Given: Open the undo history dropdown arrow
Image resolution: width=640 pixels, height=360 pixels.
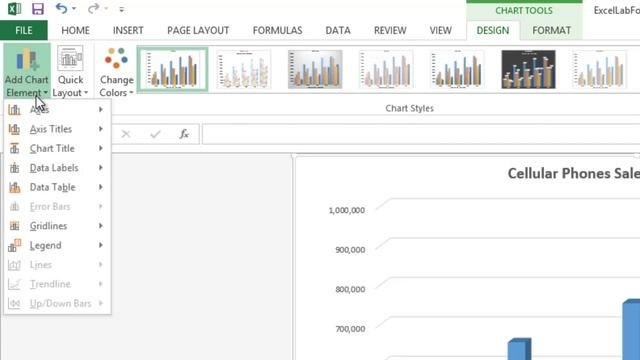Looking at the screenshot, I should pyautogui.click(x=74, y=9).
